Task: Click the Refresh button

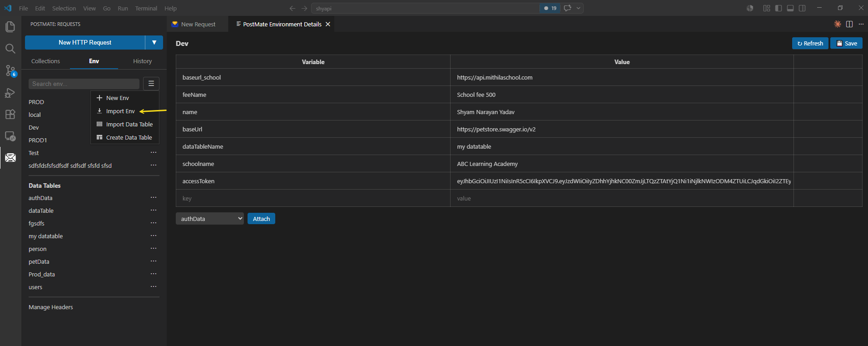Action: point(810,43)
